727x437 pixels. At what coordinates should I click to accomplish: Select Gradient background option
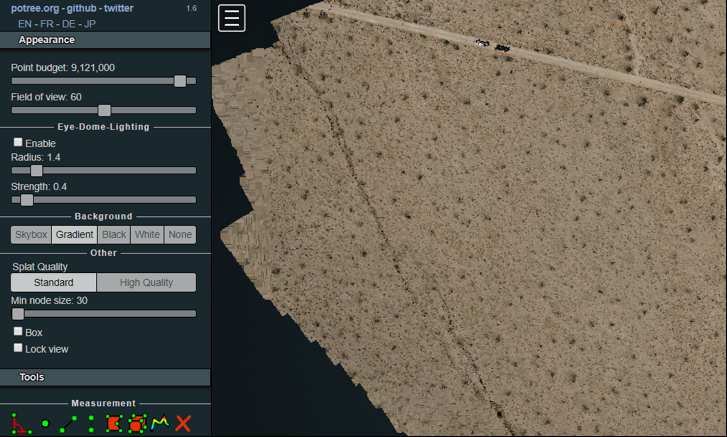point(75,234)
